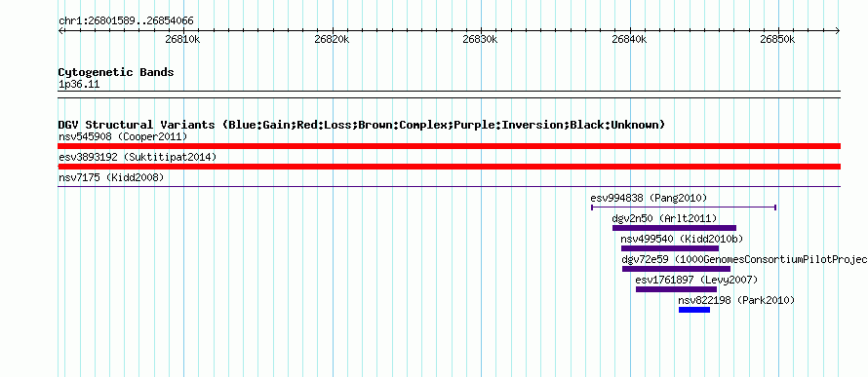Open esv1761897 (Levy2007) variant label

696,280
